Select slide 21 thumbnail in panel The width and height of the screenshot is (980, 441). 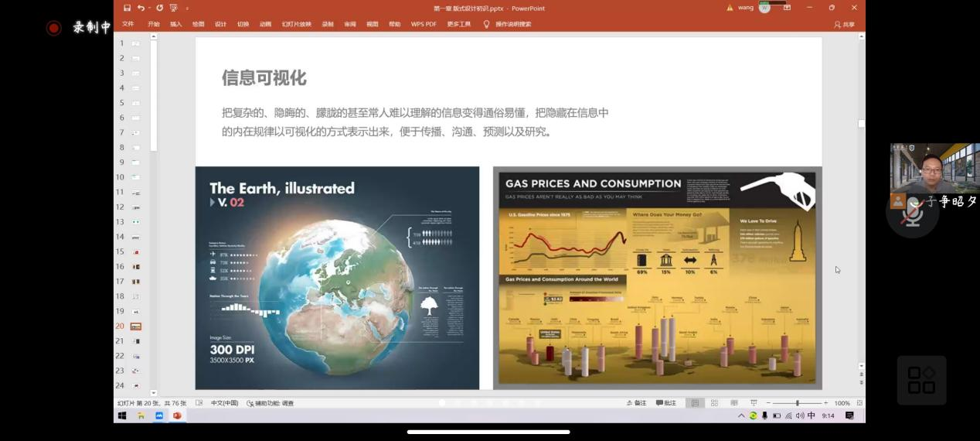pyautogui.click(x=136, y=341)
